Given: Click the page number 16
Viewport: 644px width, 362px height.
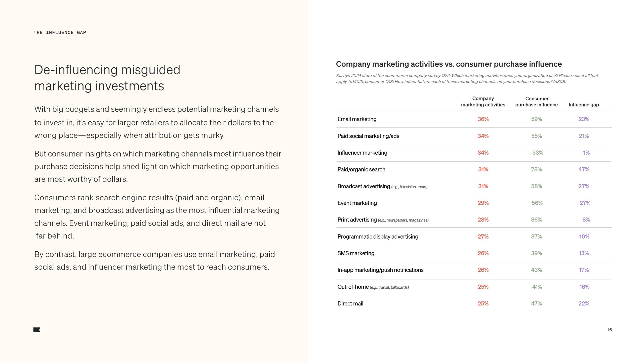Looking at the screenshot, I should tap(609, 330).
